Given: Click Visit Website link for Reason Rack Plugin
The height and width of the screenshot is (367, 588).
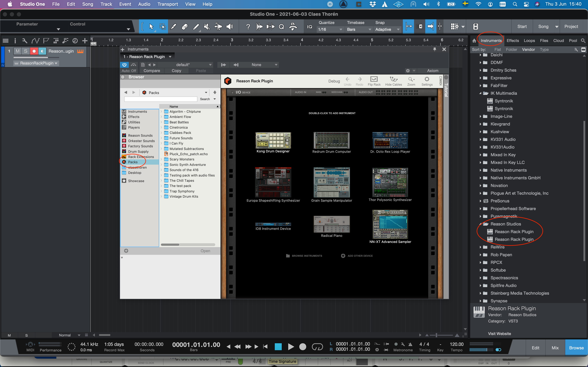Looking at the screenshot, I should click(499, 334).
